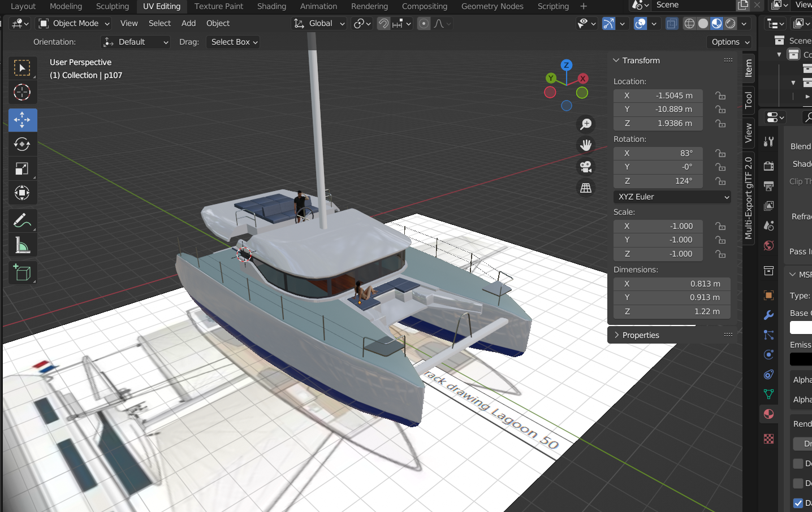Viewport: 812px width, 512px height.
Task: Activate the combined Transform tool
Action: tap(23, 193)
